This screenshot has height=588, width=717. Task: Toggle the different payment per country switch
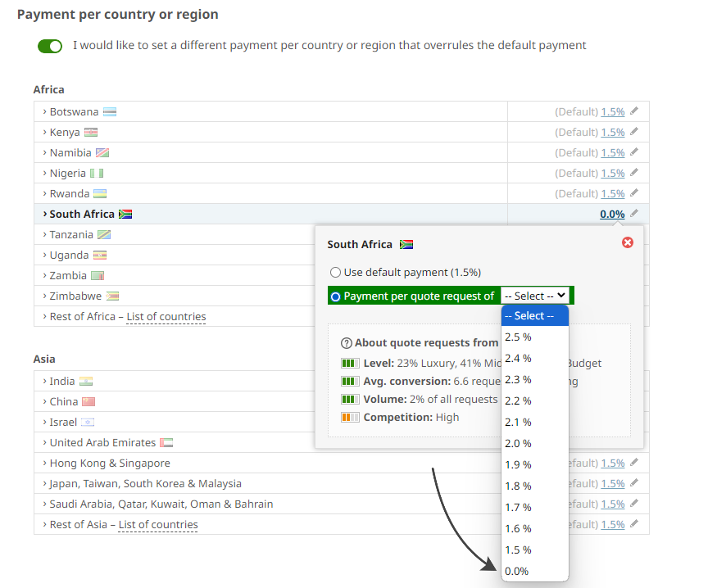click(50, 47)
